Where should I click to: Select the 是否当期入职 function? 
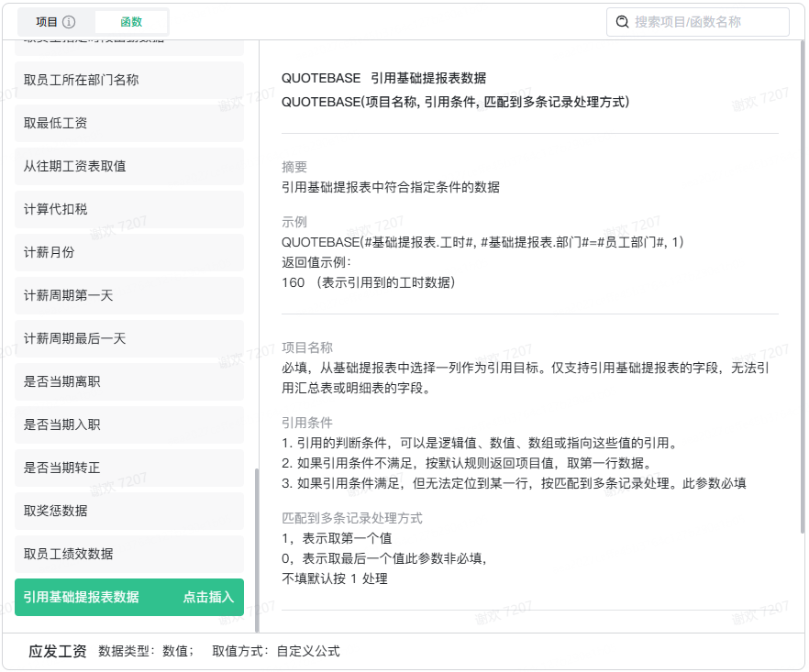coord(128,424)
